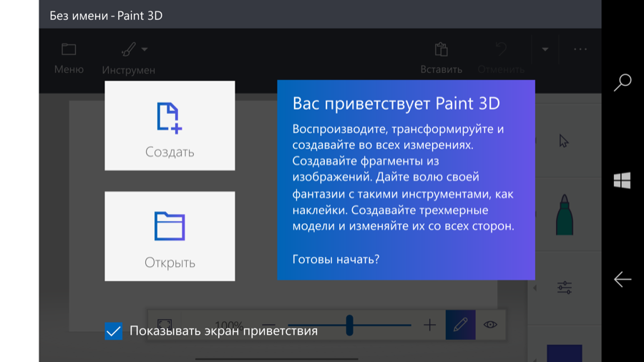Click the fit-to-screen frame icon
Image resolution: width=644 pixels, height=362 pixels.
point(165,325)
